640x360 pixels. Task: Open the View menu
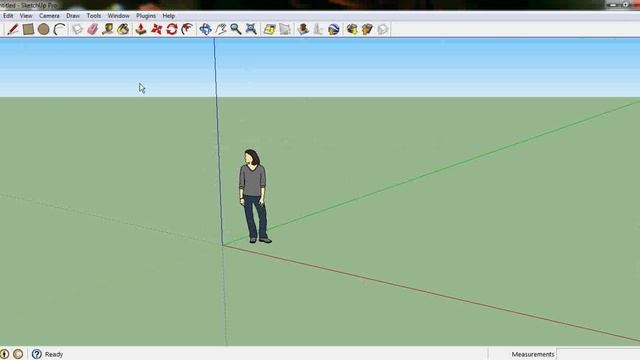(x=26, y=16)
